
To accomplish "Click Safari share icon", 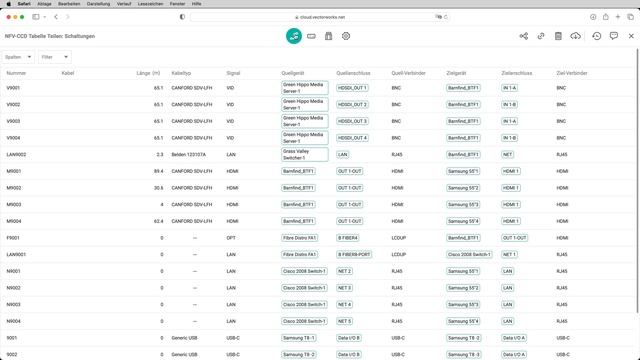I will point(606,17).
